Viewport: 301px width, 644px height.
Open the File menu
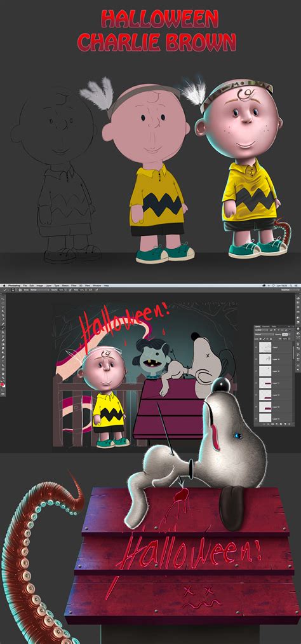(x=25, y=285)
